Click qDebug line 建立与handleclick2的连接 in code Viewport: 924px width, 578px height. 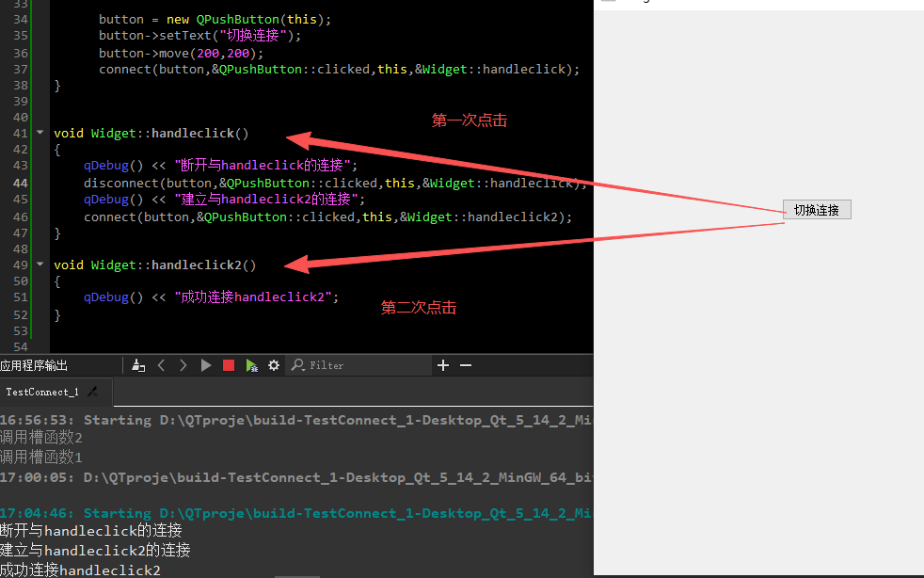coord(224,199)
